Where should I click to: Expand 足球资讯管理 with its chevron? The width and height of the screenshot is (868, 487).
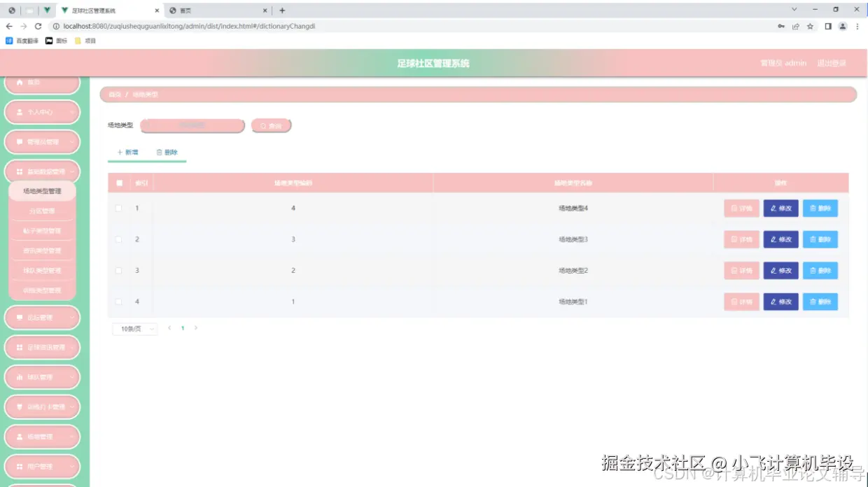pyautogui.click(x=71, y=347)
